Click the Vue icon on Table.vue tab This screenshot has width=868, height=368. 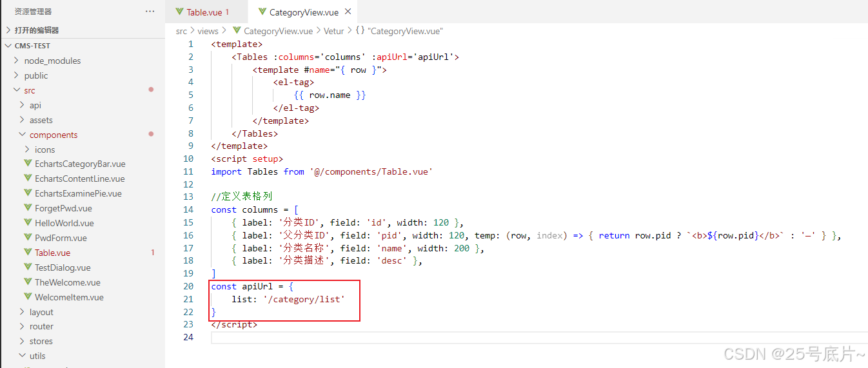tap(179, 12)
